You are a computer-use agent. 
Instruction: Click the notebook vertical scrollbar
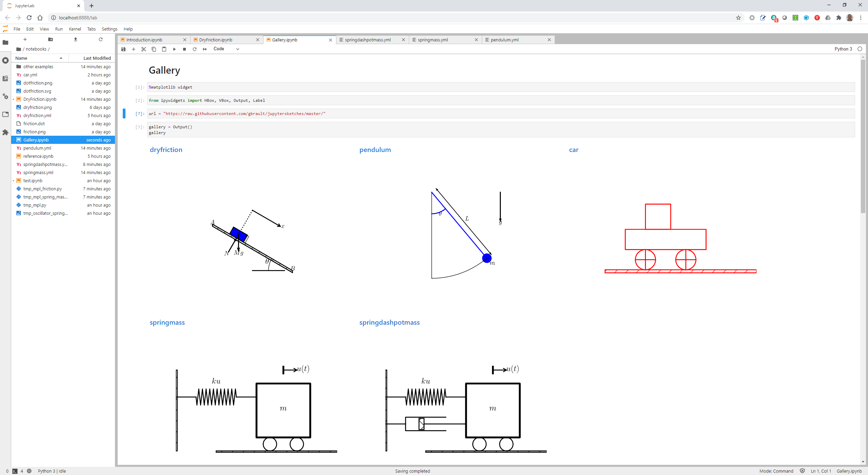pyautogui.click(x=863, y=136)
